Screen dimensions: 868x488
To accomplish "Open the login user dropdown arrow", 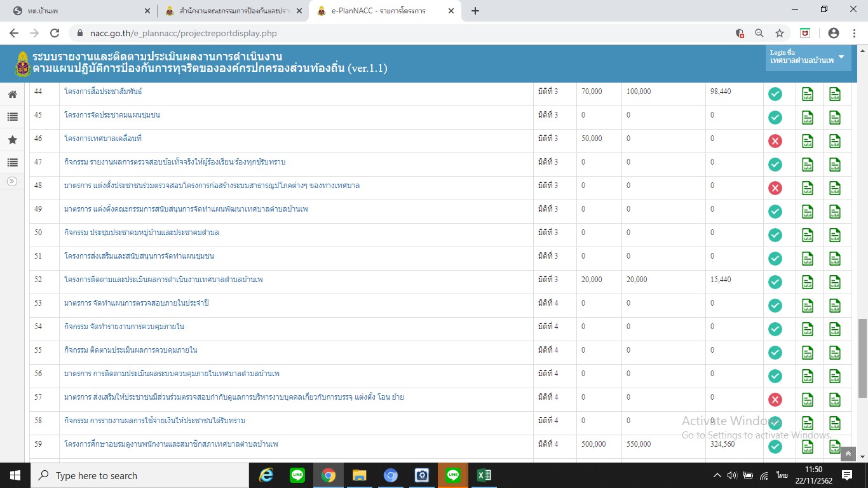I will pos(841,57).
